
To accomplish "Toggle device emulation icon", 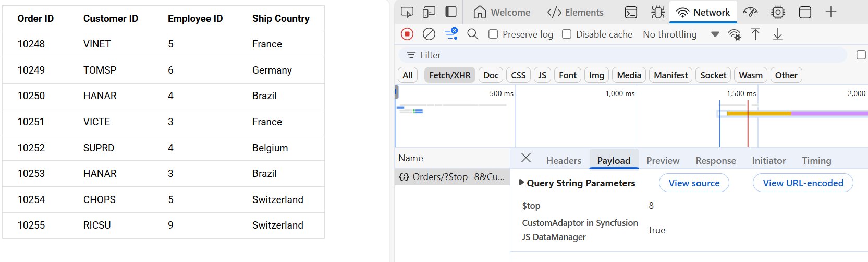I will point(429,12).
